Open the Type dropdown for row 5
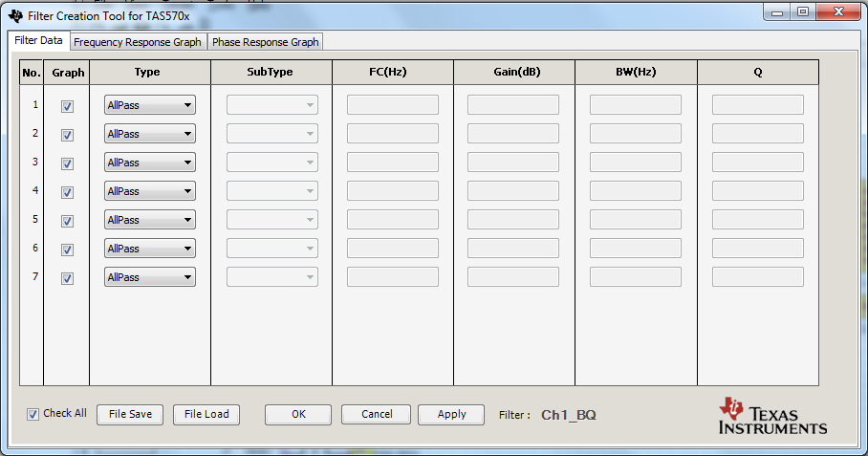 coord(150,220)
